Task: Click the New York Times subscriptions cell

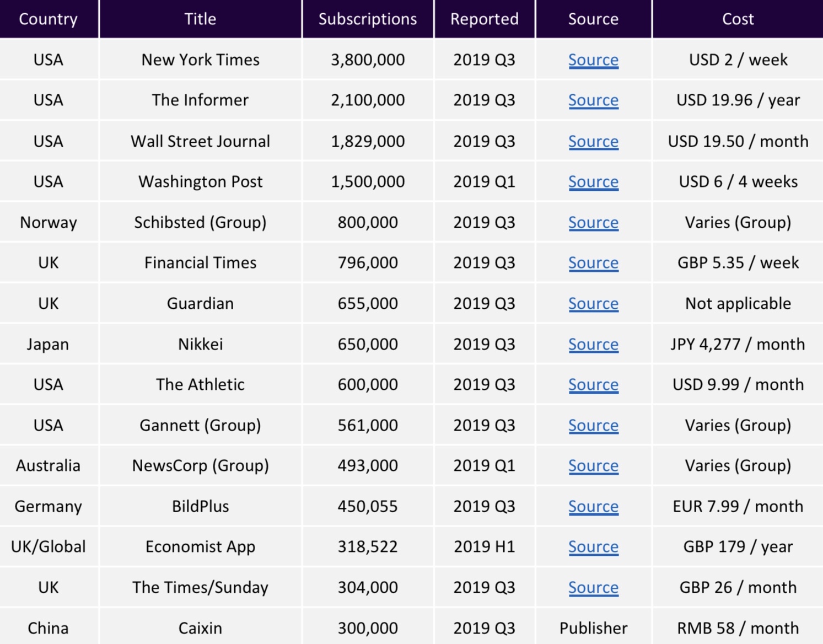Action: click(368, 60)
